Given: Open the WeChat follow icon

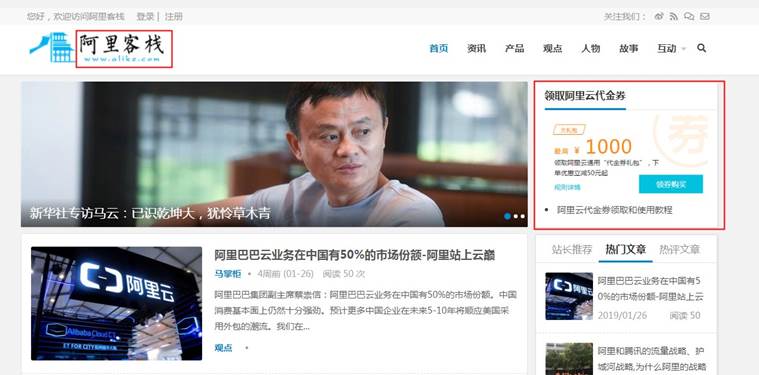Looking at the screenshot, I should coord(689,16).
